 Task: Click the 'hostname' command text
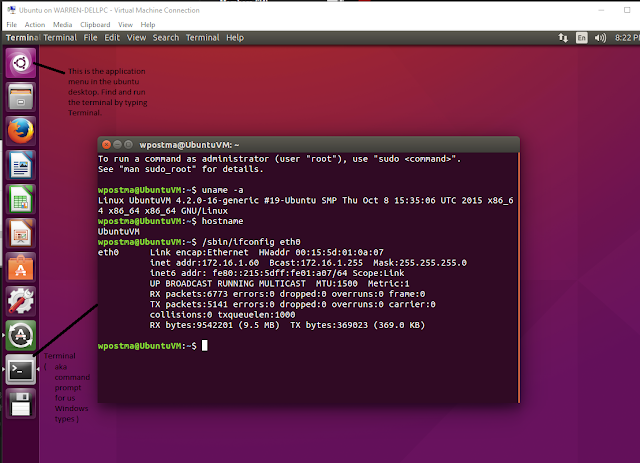(222, 221)
